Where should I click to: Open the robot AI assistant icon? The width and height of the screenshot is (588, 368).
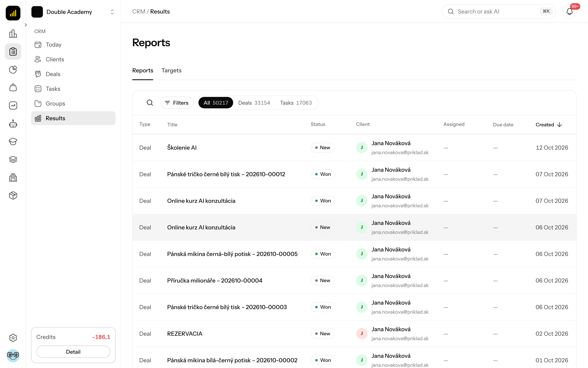point(13,124)
